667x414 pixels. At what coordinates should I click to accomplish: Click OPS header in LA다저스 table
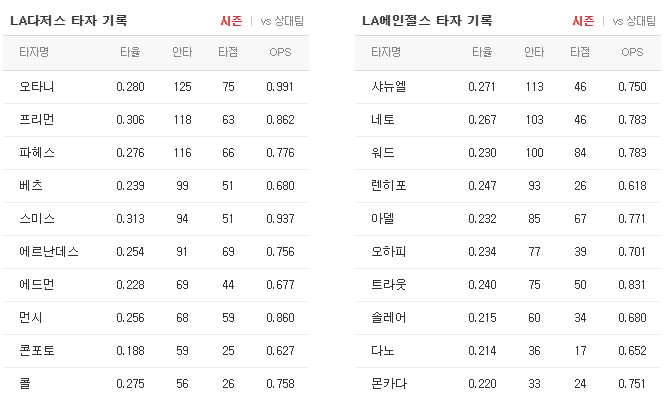[280, 52]
